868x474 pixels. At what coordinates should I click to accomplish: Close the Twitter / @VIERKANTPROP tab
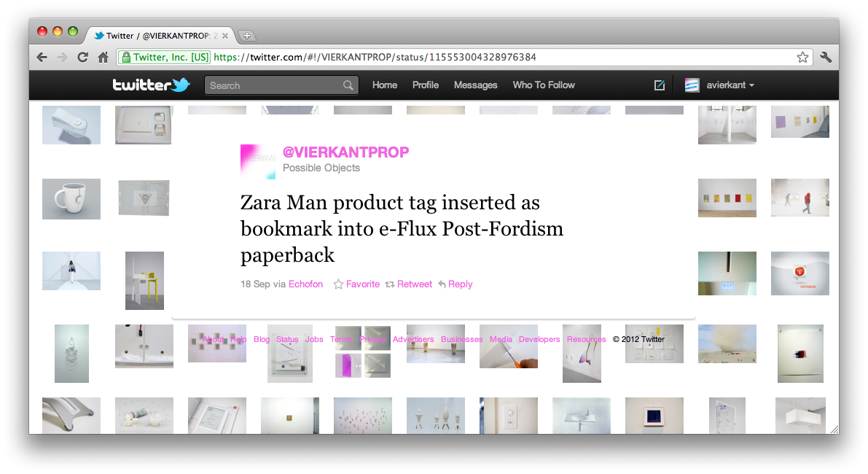pyautogui.click(x=224, y=36)
